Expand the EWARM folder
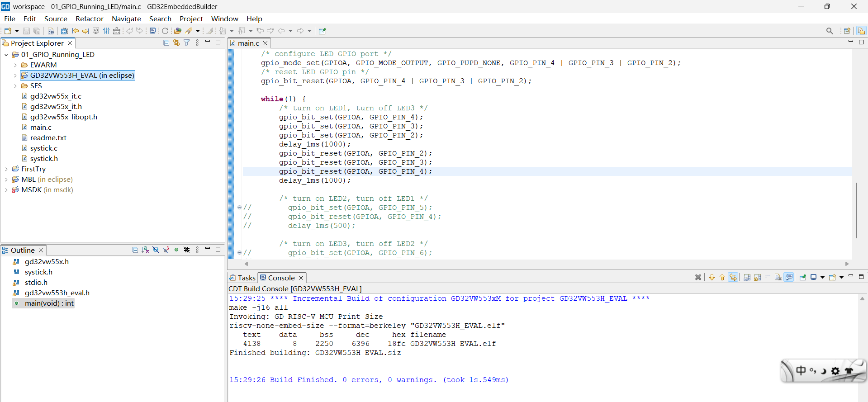The image size is (868, 402). click(x=15, y=65)
